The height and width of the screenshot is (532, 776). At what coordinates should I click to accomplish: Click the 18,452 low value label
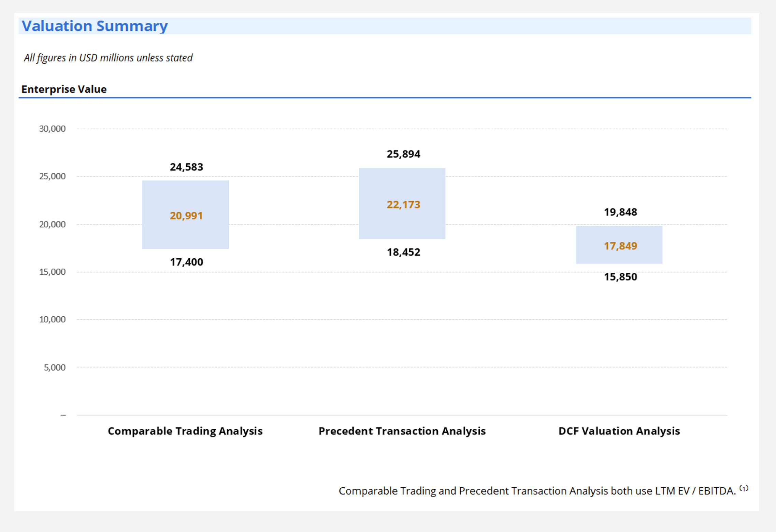pos(403,252)
